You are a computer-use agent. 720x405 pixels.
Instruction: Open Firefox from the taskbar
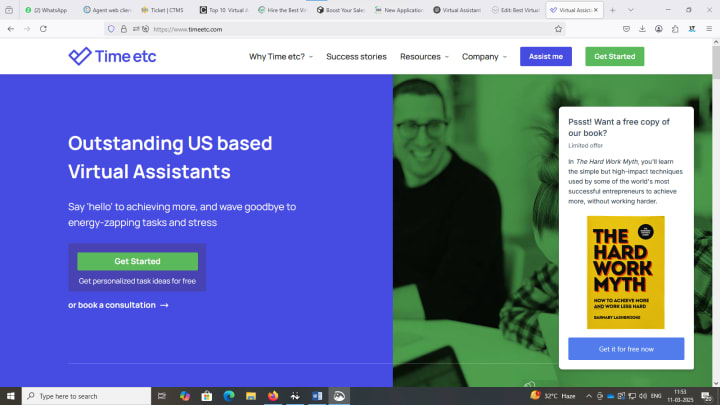pyautogui.click(x=273, y=396)
